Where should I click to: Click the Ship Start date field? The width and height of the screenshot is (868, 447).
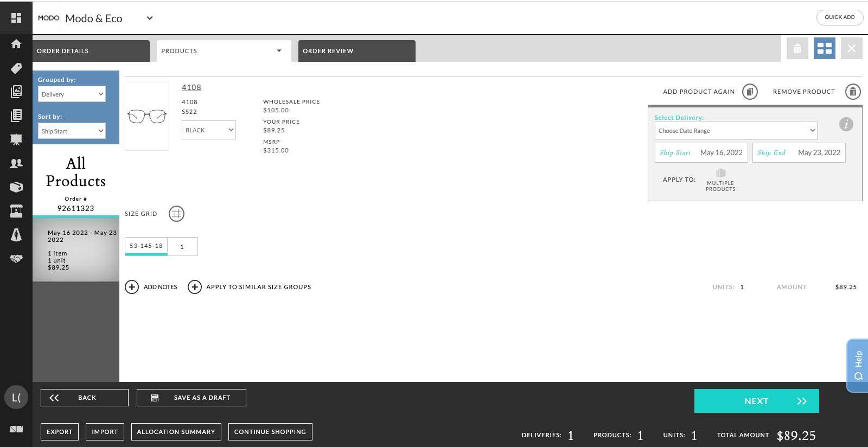pos(701,152)
